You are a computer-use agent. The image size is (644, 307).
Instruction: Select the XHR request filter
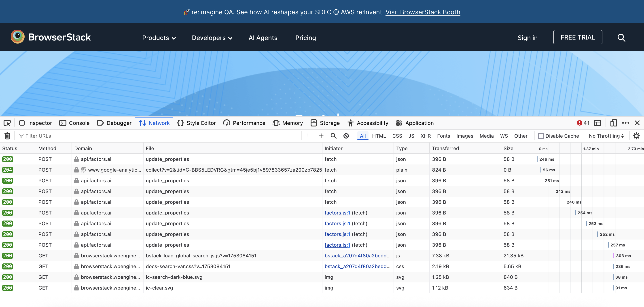tap(426, 136)
